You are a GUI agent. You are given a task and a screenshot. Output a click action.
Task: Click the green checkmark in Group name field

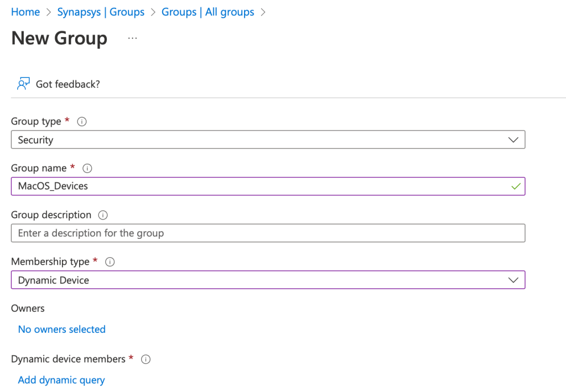[x=516, y=186]
